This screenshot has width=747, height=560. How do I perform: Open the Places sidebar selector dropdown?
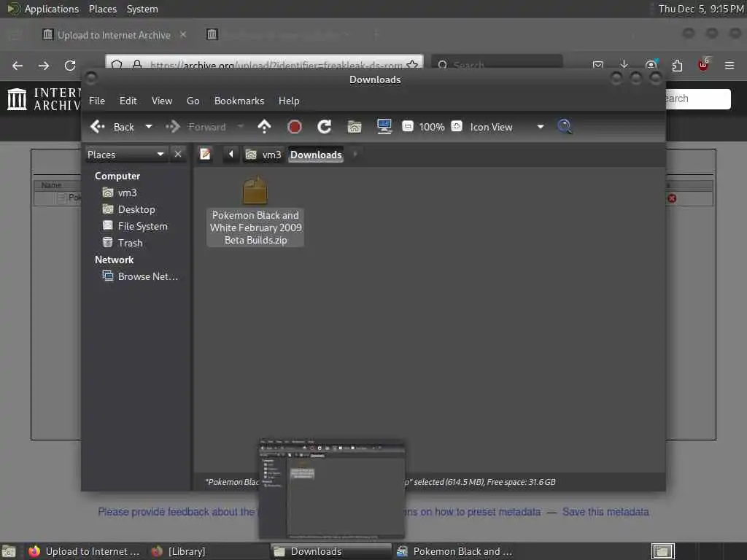[125, 155]
